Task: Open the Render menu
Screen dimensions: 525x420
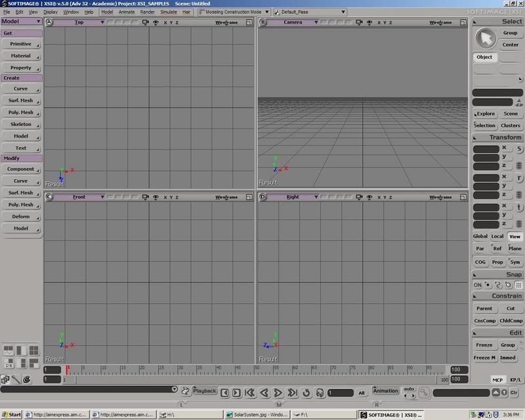Action: [147, 12]
